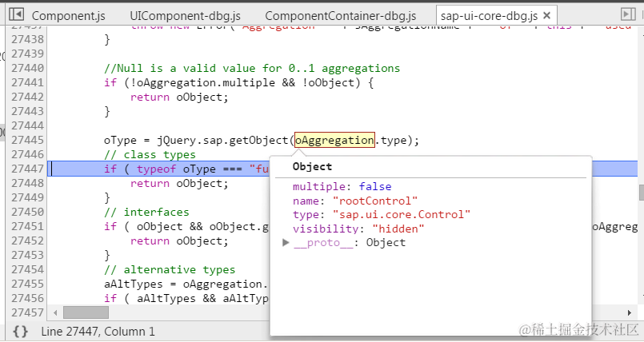This screenshot has width=644, height=342.
Task: Click line number 27455 in gutter
Action: tap(27, 284)
